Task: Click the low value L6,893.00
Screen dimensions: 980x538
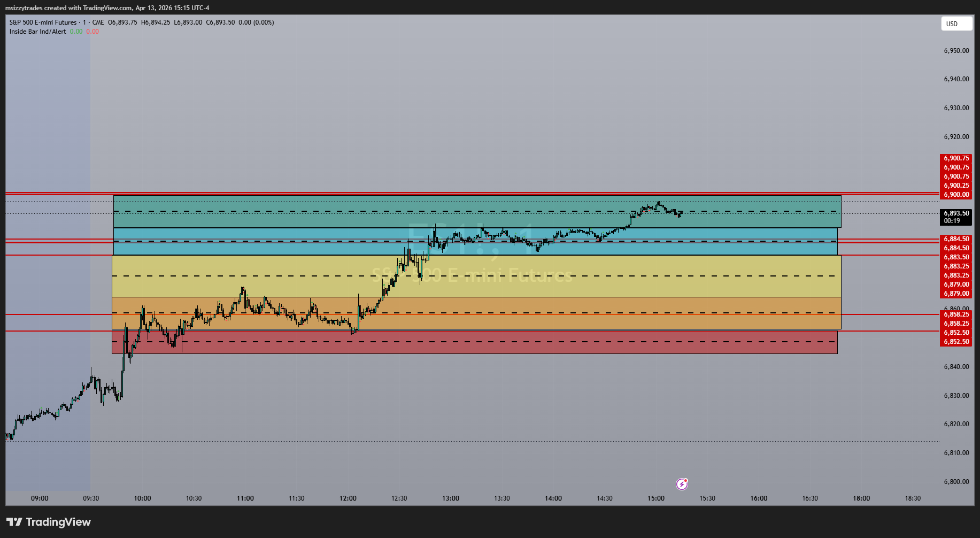Action: click(x=188, y=22)
